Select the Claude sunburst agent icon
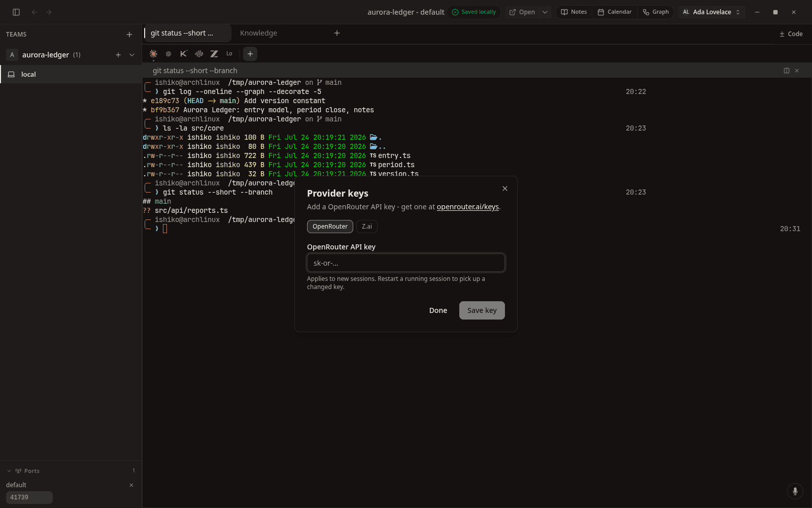Screen dimensions: 812x508 [x=153, y=54]
